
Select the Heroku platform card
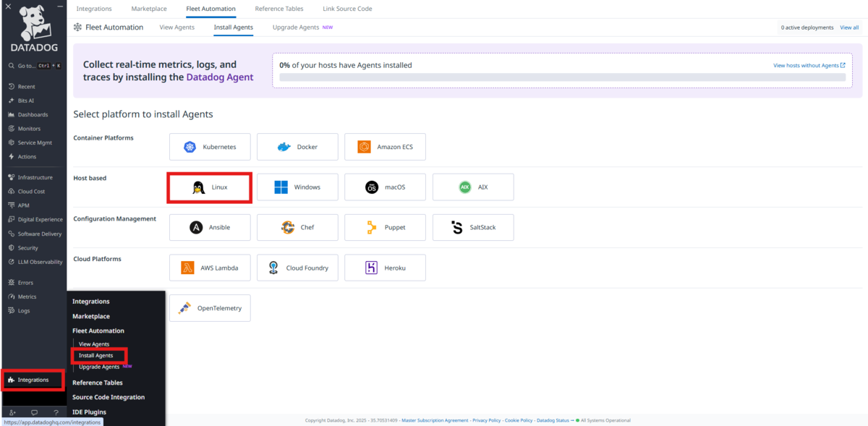click(x=385, y=268)
